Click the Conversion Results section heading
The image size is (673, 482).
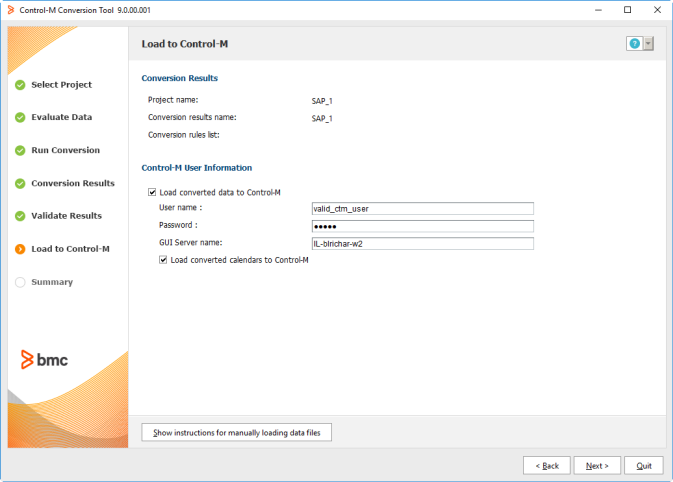click(x=180, y=78)
